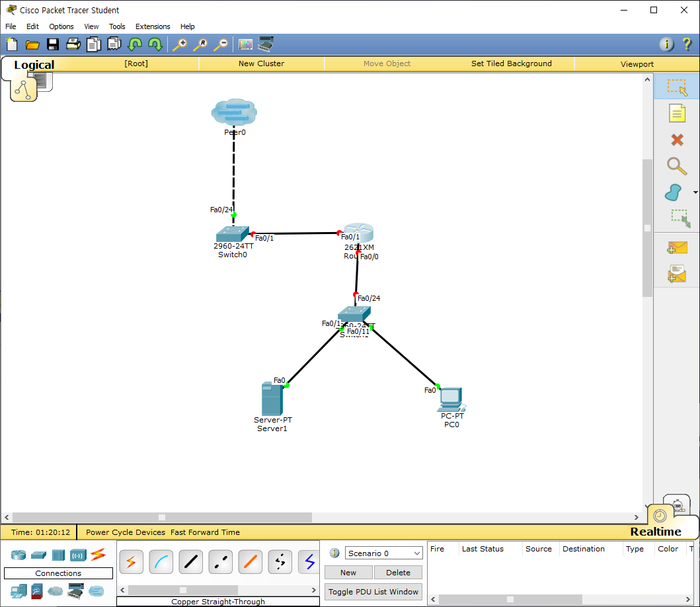Click the Add Complex PDU envelope
The height and width of the screenshot is (607, 700).
click(677, 274)
